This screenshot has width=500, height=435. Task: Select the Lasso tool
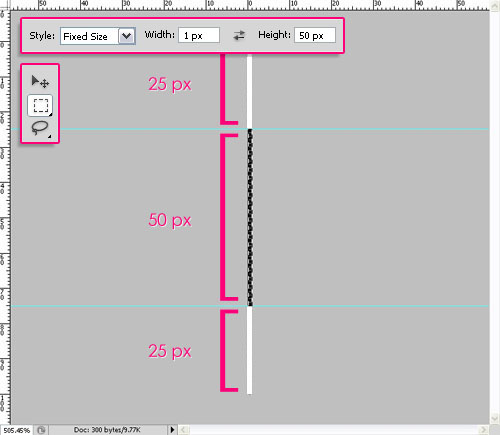point(40,129)
